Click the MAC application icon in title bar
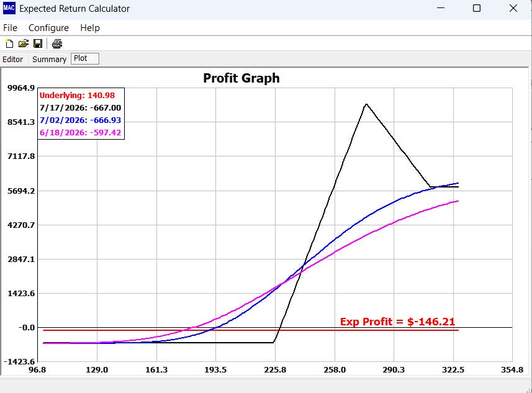This screenshot has height=393, width=532. (x=9, y=8)
